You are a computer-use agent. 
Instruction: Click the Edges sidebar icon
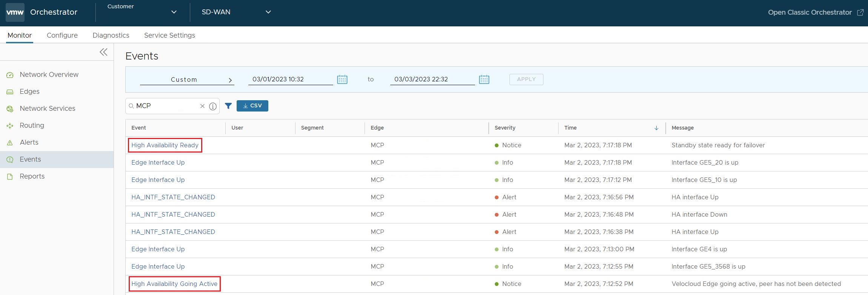point(10,92)
